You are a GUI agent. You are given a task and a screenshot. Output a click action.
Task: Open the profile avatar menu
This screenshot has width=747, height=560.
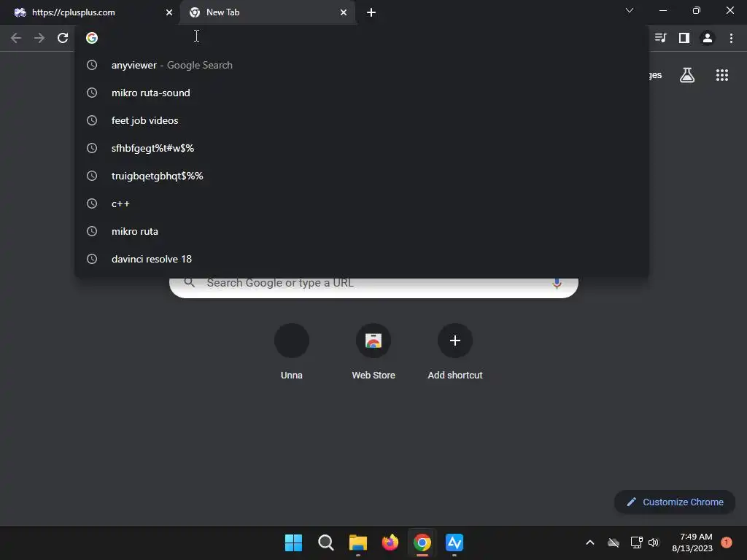(x=708, y=38)
